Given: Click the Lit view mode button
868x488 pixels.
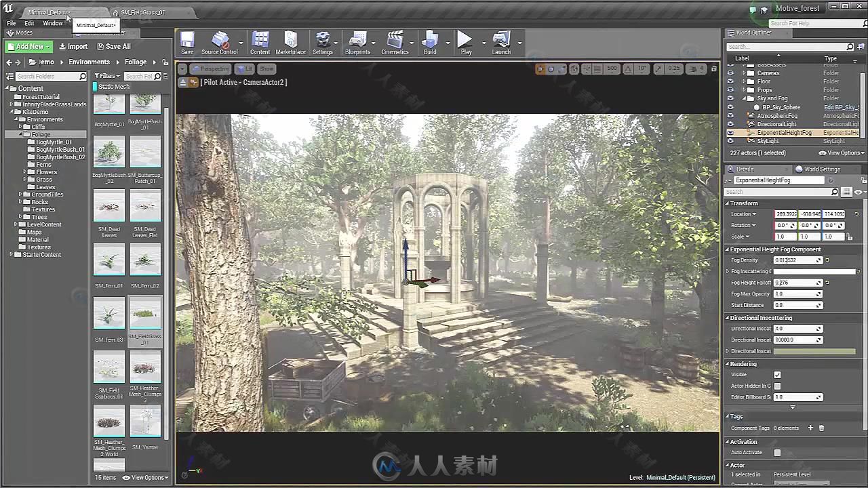Looking at the screenshot, I should [x=244, y=68].
